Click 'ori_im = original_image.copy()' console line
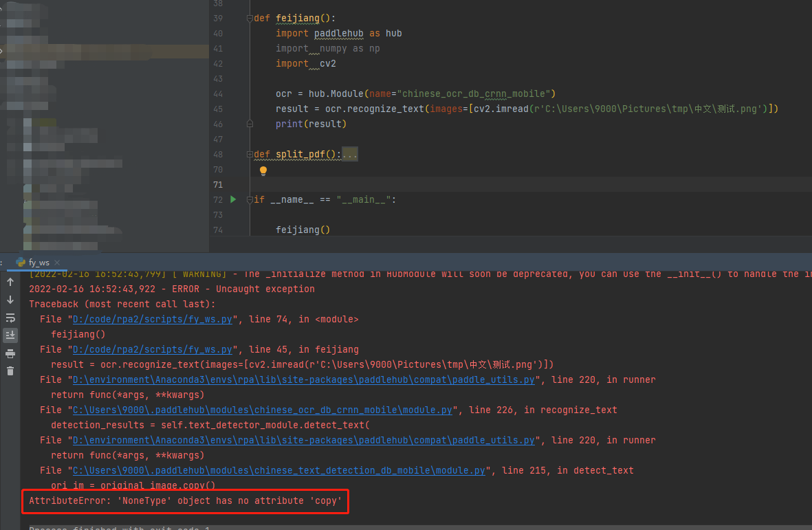The image size is (812, 530). pyautogui.click(x=133, y=485)
